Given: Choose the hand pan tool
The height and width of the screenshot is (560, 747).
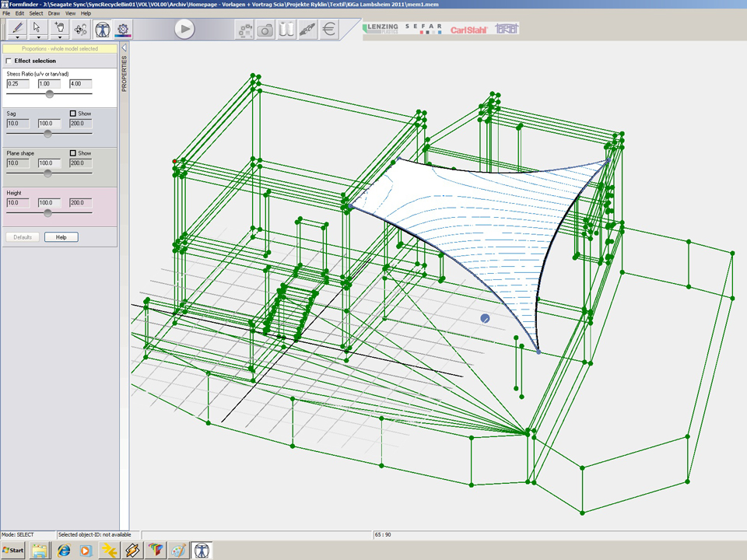Looking at the screenshot, I should (59, 28).
